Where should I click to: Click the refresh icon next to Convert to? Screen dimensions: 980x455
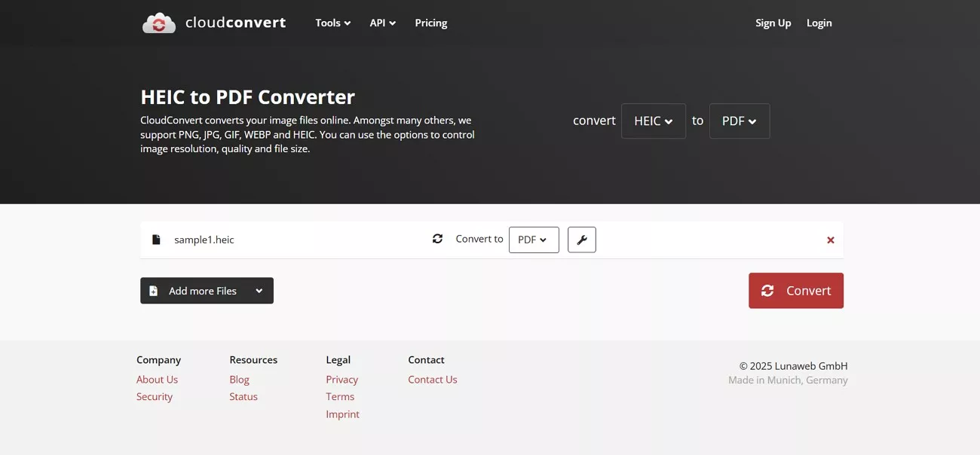click(438, 238)
